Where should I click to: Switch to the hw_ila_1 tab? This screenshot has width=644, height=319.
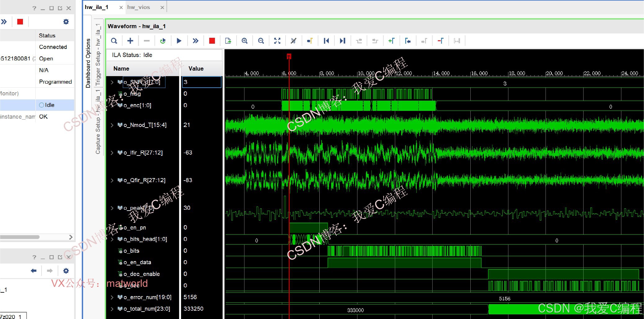[96, 7]
